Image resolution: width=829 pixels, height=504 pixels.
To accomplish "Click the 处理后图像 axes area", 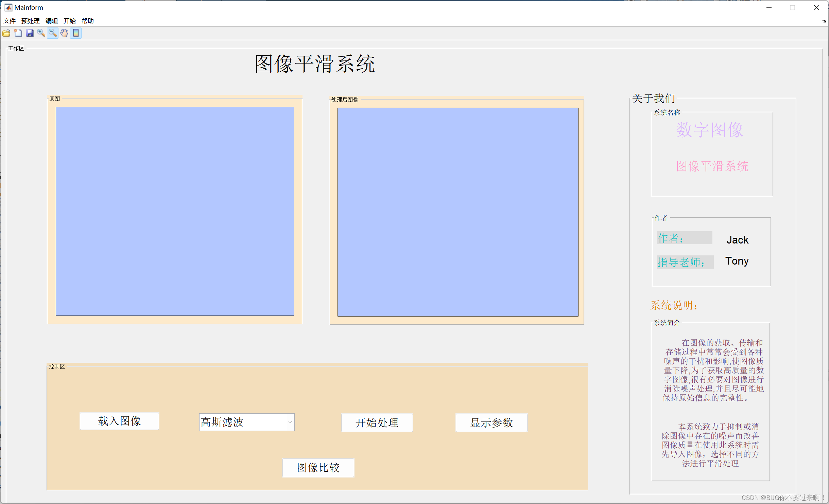I will [458, 212].
